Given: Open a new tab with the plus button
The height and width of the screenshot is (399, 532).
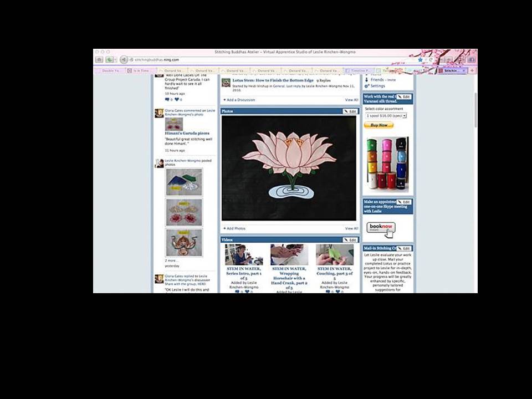Looking at the screenshot, I should pyautogui.click(x=472, y=70).
